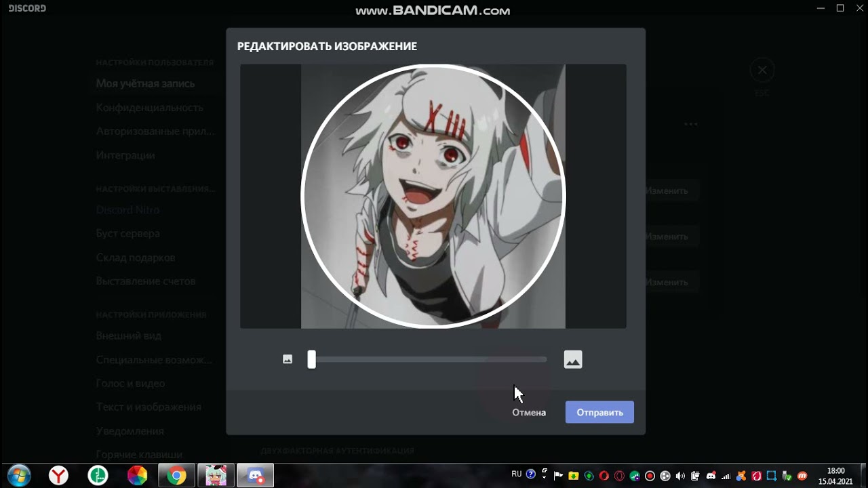Screen dimensions: 868x488
Task: Open the anime picture taskbar window
Action: [216, 475]
